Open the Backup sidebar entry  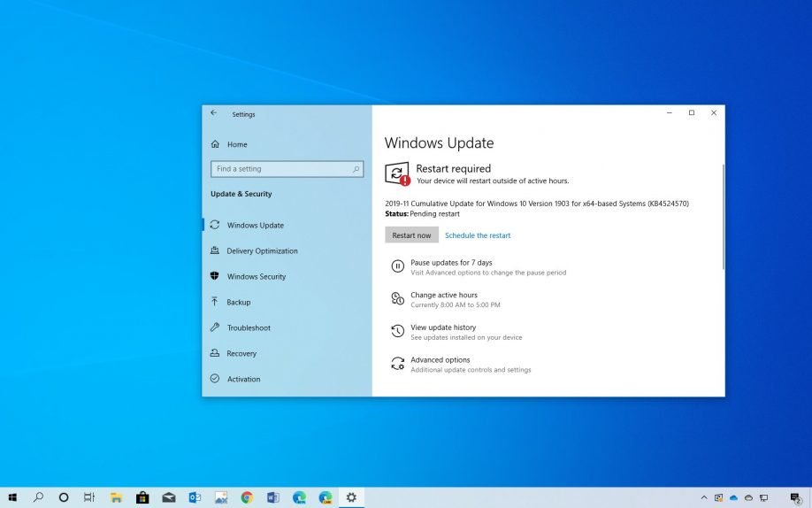click(x=238, y=302)
